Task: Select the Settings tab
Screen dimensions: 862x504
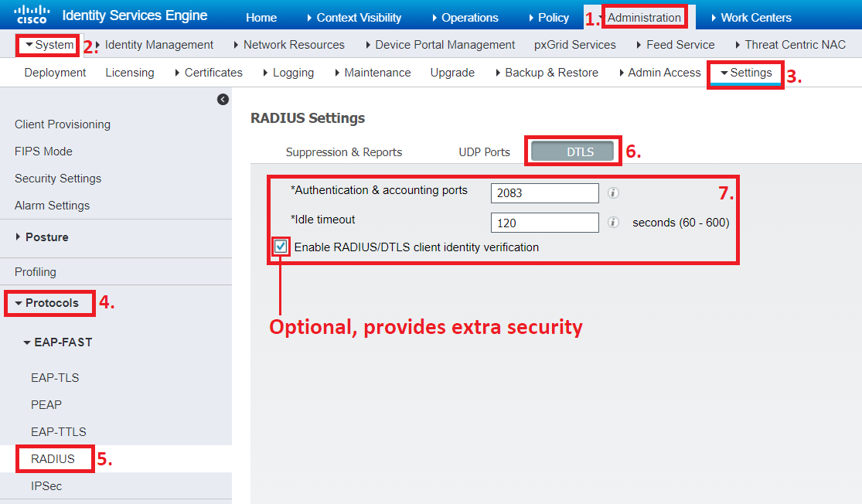Action: pyautogui.click(x=746, y=72)
